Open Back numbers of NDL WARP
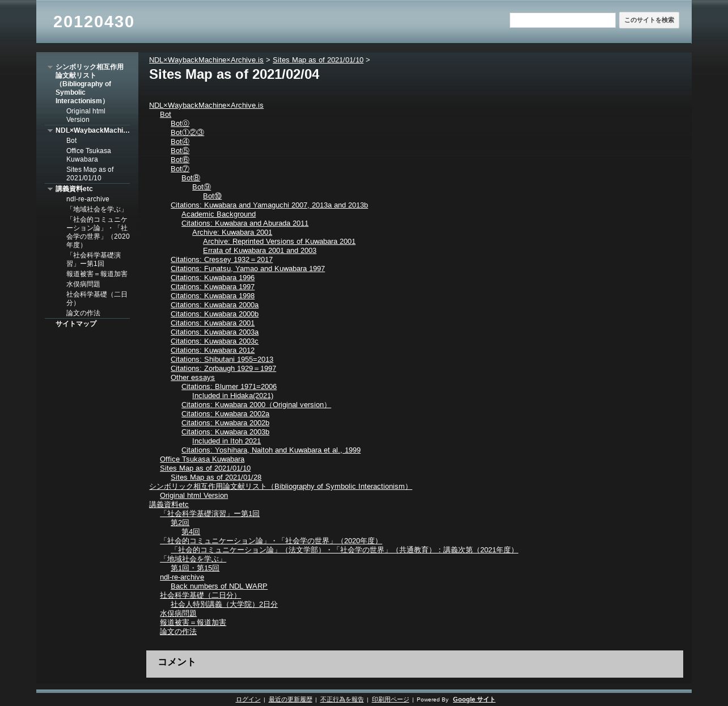728x706 pixels. [x=219, y=586]
